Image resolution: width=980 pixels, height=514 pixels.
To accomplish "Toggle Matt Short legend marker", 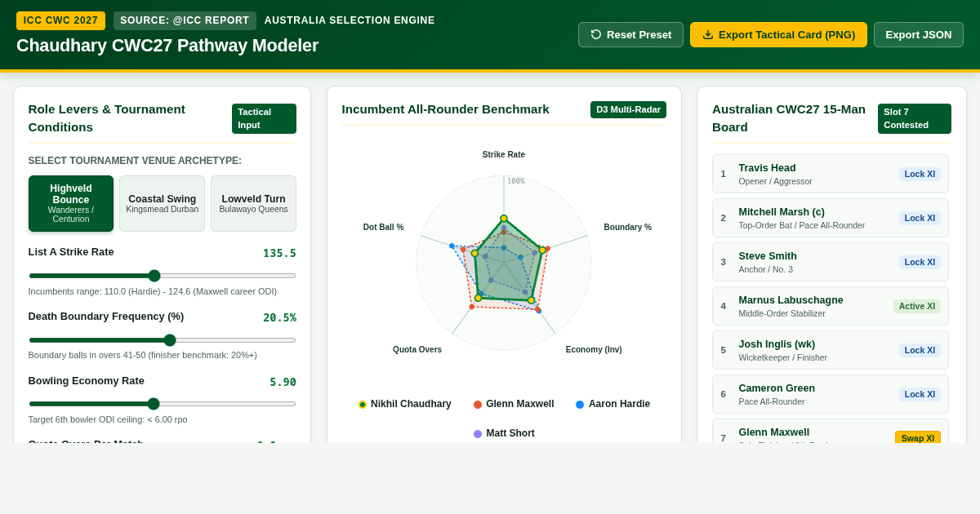I will click(478, 434).
